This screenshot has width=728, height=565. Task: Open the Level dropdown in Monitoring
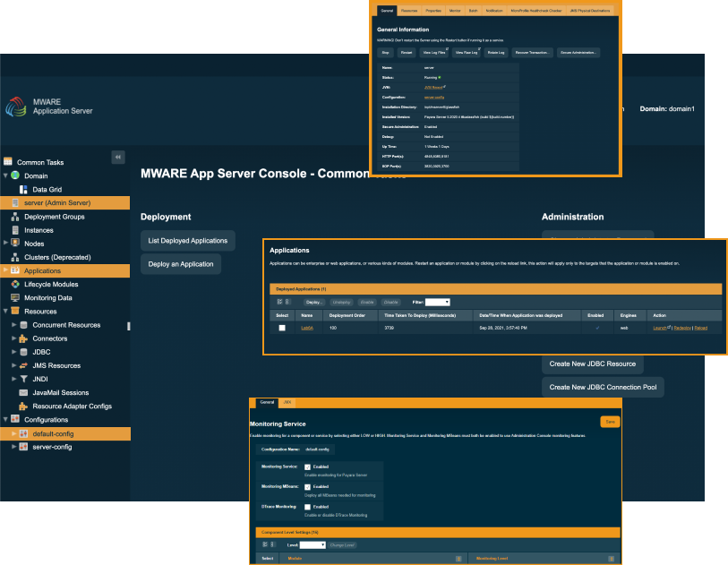(313, 545)
